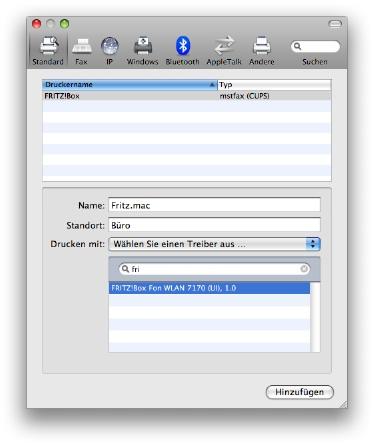Sort by the Druckername column header
374x445 pixels.
click(130, 85)
